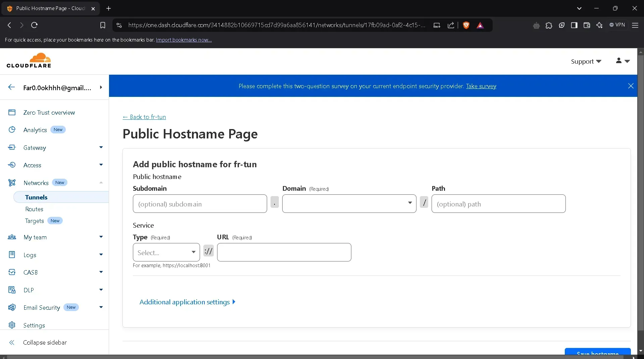Open the Targets page under Networks
Viewport: 644px width, 359px height.
point(34,221)
